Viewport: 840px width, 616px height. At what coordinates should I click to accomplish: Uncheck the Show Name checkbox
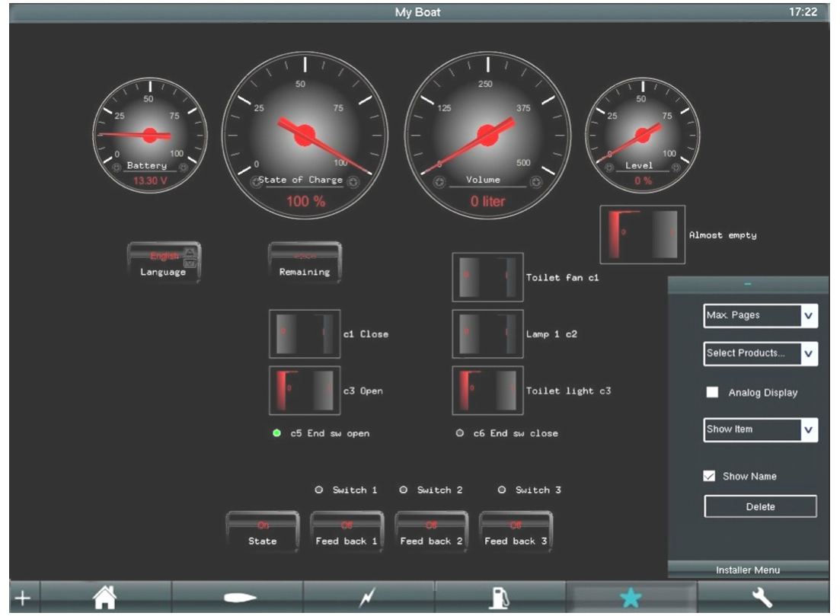click(709, 476)
